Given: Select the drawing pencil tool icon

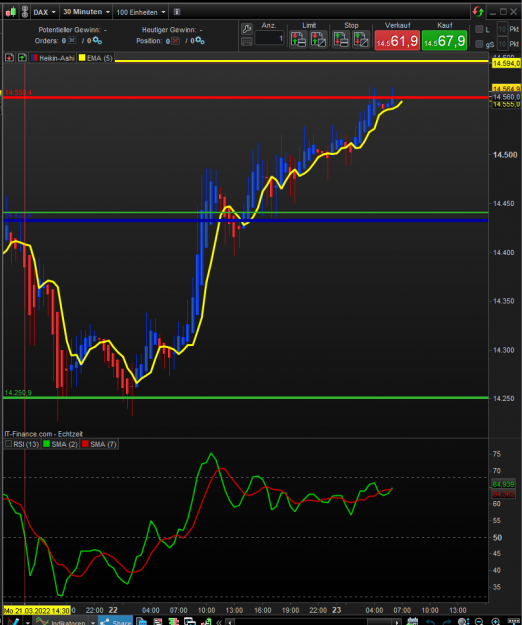Looking at the screenshot, I should pyautogui.click(x=12, y=622).
